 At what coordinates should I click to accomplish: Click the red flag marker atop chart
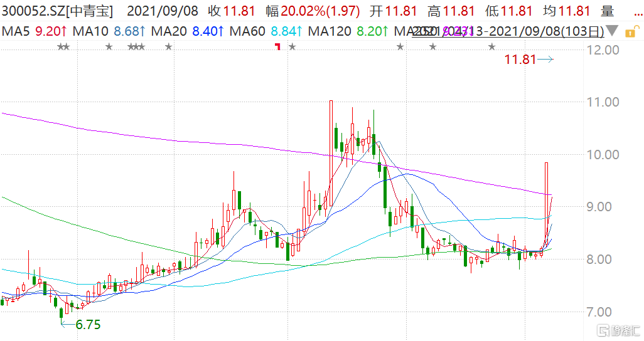point(278,47)
